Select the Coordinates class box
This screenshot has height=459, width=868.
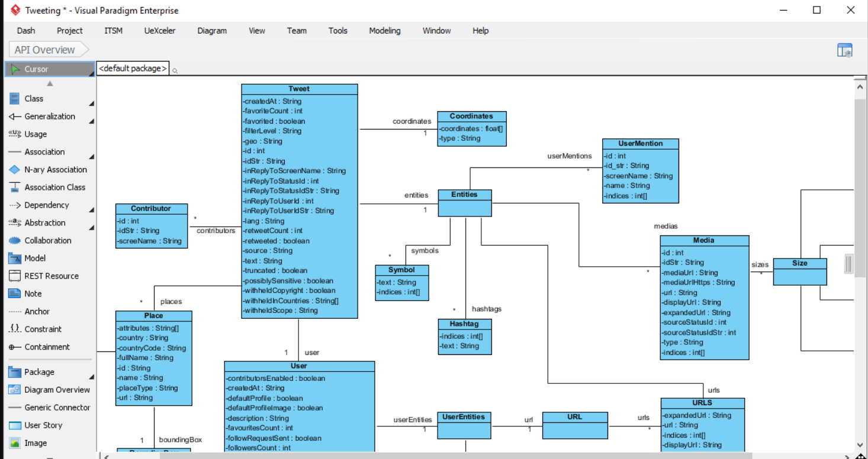pyautogui.click(x=471, y=128)
